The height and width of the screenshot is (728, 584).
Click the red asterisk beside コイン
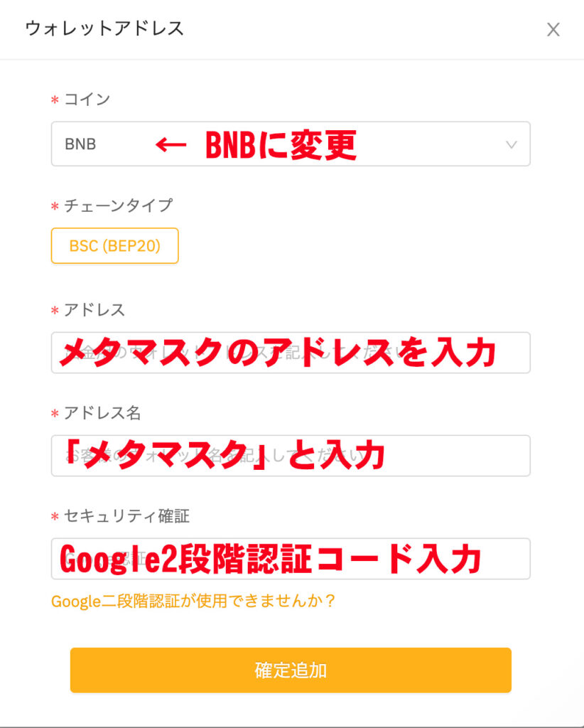point(55,100)
